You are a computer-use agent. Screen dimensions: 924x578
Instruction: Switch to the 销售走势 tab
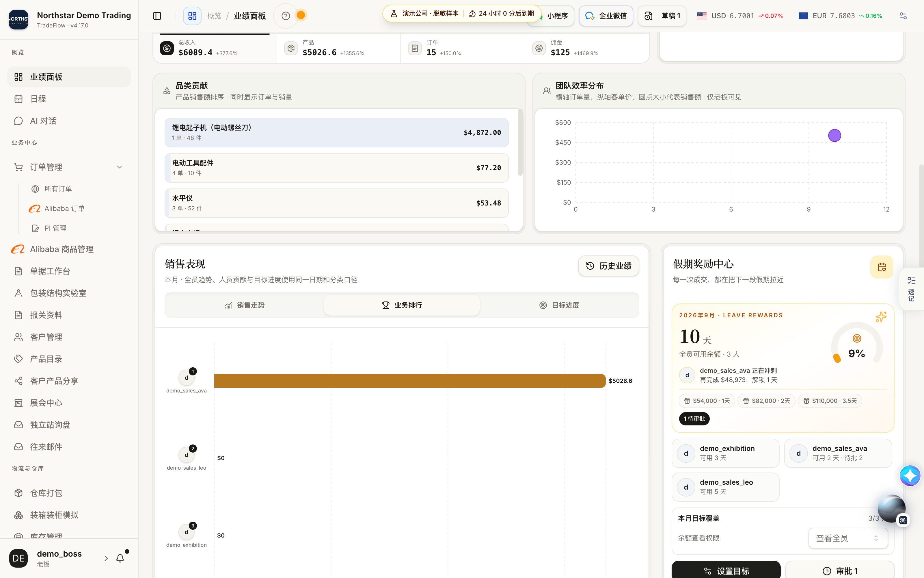point(245,305)
